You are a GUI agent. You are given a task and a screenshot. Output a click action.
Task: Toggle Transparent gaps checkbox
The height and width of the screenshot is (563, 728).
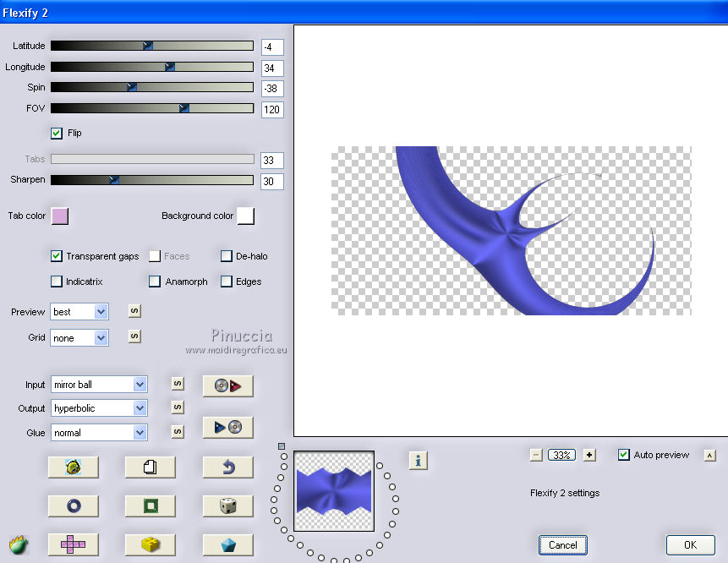tap(56, 256)
